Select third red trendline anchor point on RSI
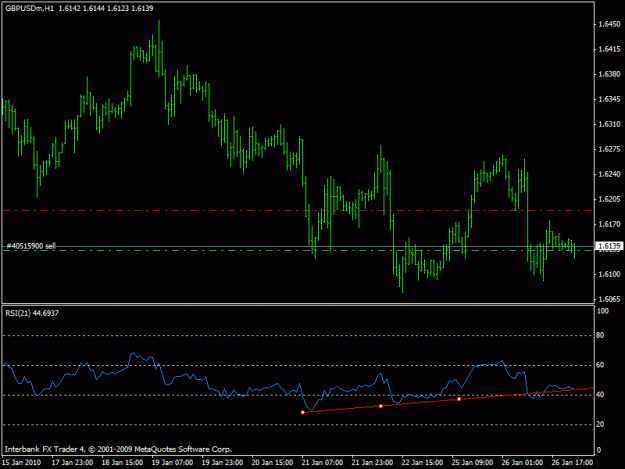Image resolution: width=625 pixels, height=469 pixels. (x=459, y=399)
